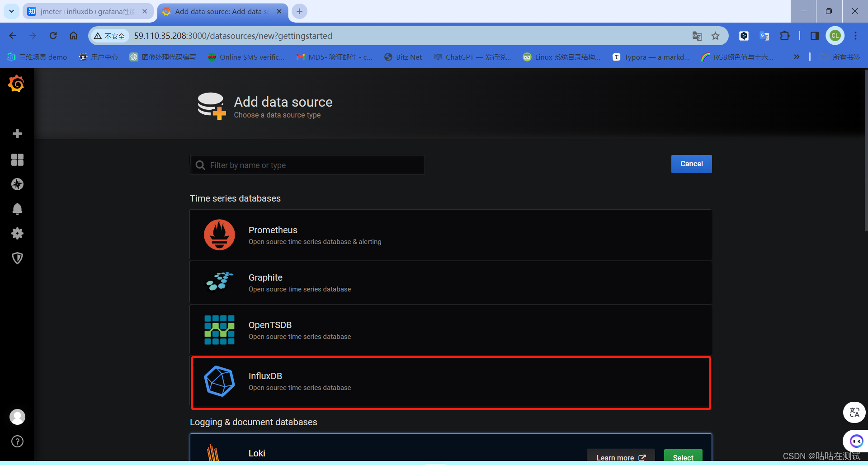Close the jmeter+influxdb+grafana tab
868x465 pixels.
coord(145,11)
